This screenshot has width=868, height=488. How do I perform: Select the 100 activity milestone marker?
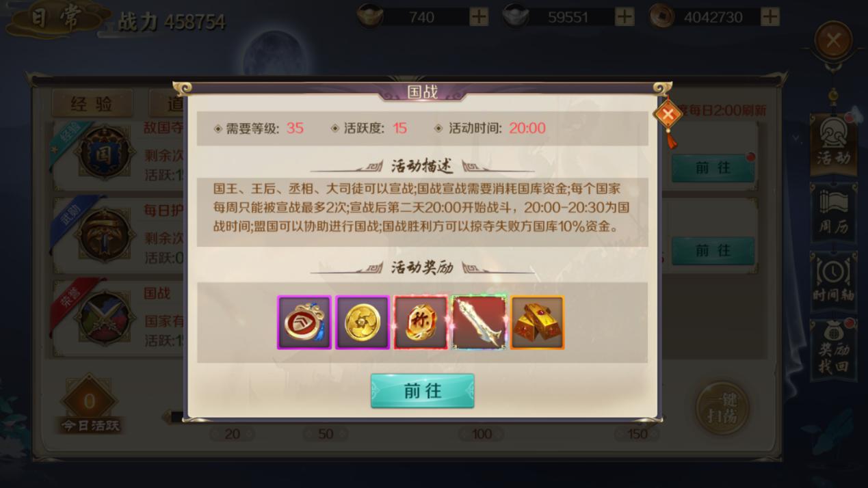tap(482, 434)
